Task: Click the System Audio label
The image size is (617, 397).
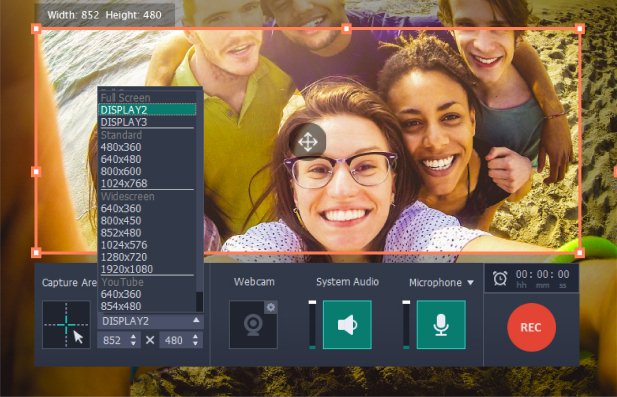Action: pyautogui.click(x=347, y=282)
